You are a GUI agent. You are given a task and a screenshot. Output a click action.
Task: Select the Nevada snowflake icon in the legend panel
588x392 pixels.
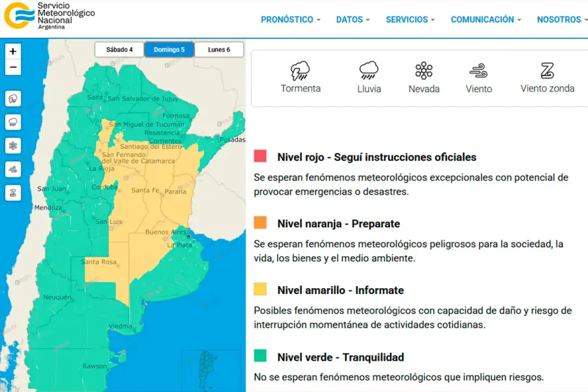click(424, 71)
